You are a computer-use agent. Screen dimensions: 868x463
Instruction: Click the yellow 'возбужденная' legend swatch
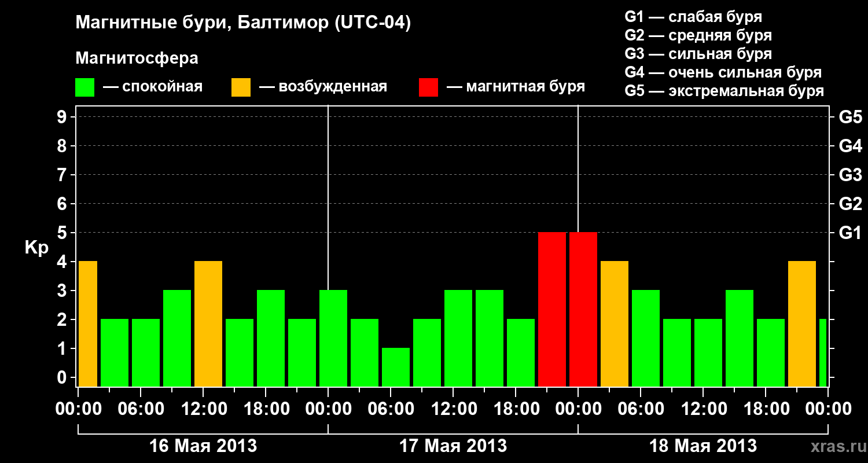click(x=241, y=87)
